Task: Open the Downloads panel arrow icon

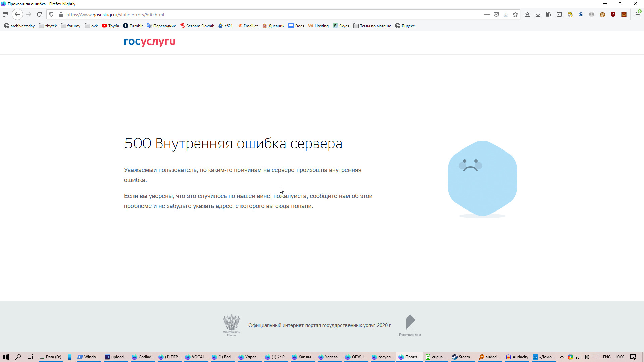Action: (x=538, y=14)
